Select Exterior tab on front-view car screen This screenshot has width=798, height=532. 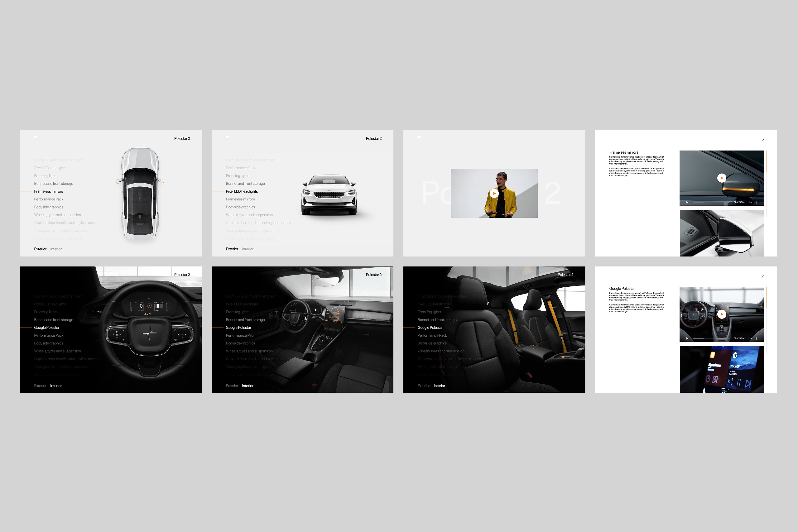pyautogui.click(x=232, y=249)
